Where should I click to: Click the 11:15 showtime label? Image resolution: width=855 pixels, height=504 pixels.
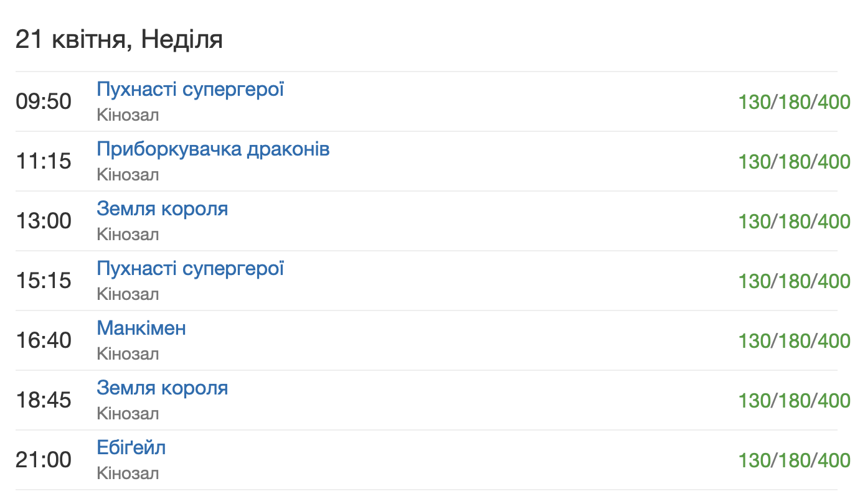pyautogui.click(x=43, y=161)
